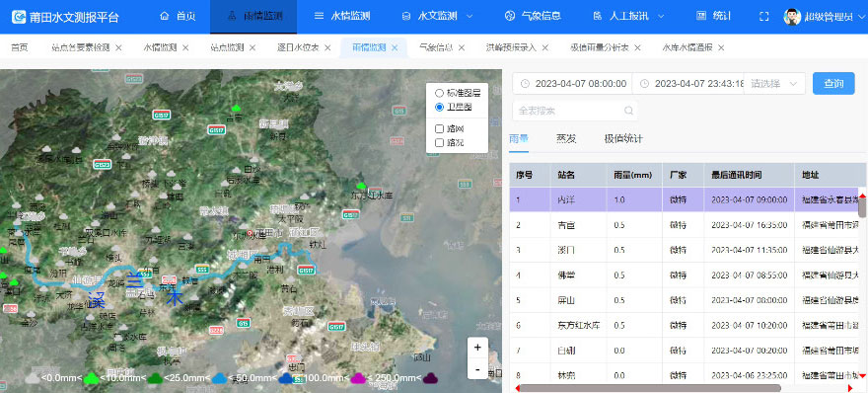Click the table's vertical scrollbar thumb
This screenshot has height=393, width=868.
(862, 207)
